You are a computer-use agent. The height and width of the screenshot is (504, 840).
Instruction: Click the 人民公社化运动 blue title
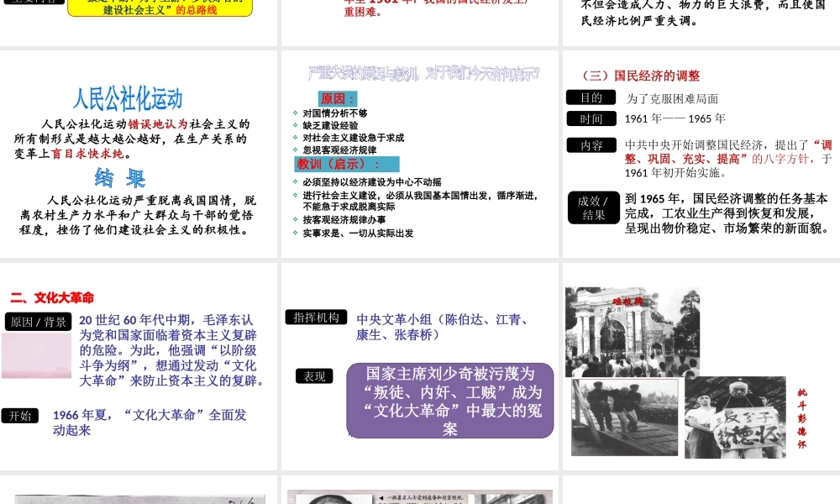click(128, 98)
